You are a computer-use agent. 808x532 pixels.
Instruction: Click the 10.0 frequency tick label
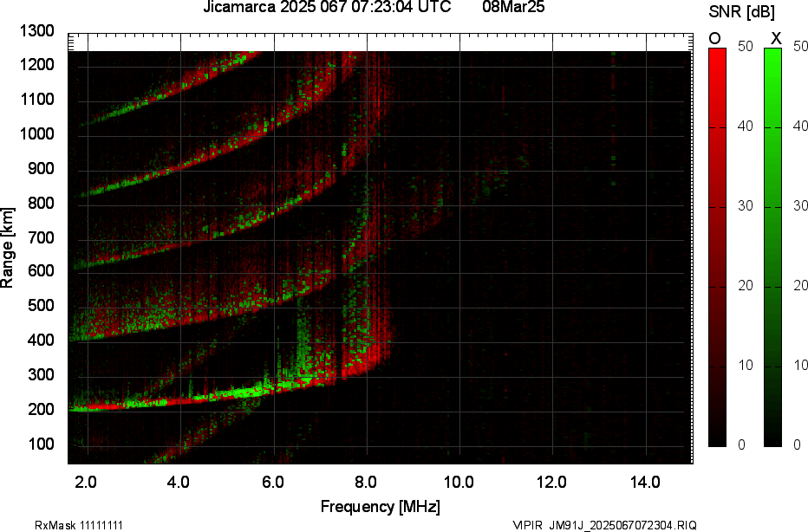pyautogui.click(x=459, y=482)
